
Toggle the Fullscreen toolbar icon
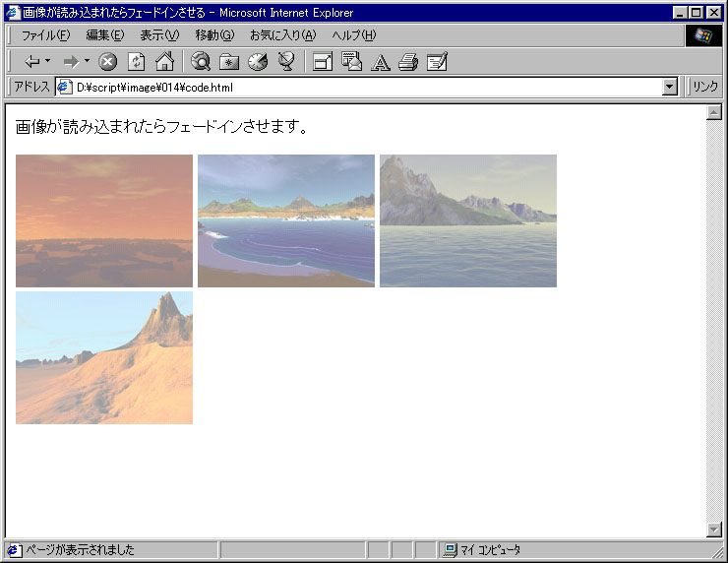coord(323,61)
